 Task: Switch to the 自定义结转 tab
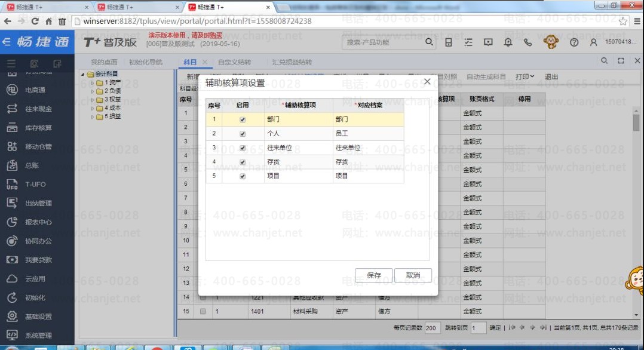point(235,62)
